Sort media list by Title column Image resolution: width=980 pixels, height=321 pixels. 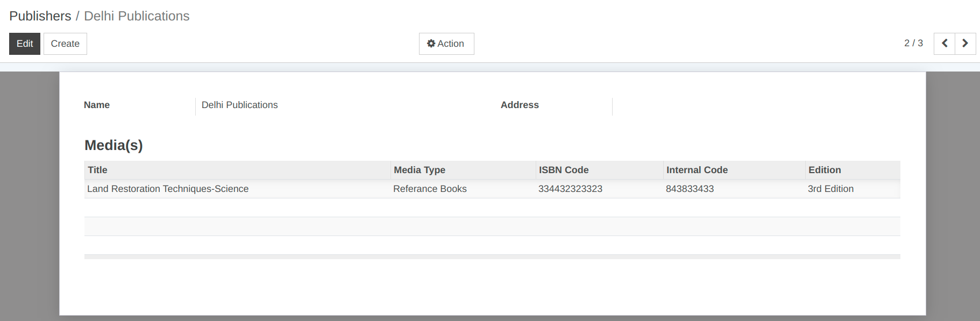98,170
